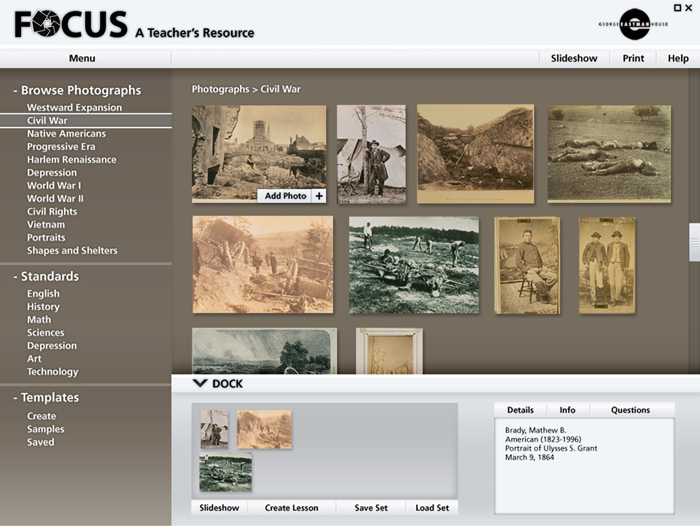The height and width of the screenshot is (526, 700).
Task: Select the ruined city photo thumbnail
Action: (259, 154)
